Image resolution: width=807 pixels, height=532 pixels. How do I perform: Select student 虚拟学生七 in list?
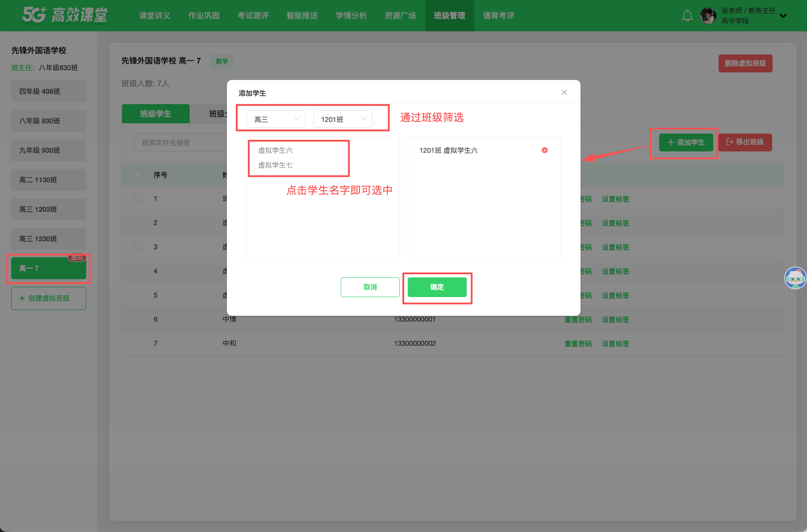pyautogui.click(x=276, y=165)
